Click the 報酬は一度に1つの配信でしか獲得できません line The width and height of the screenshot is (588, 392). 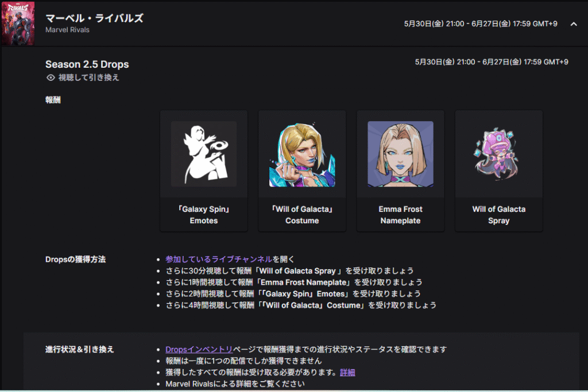(x=243, y=361)
